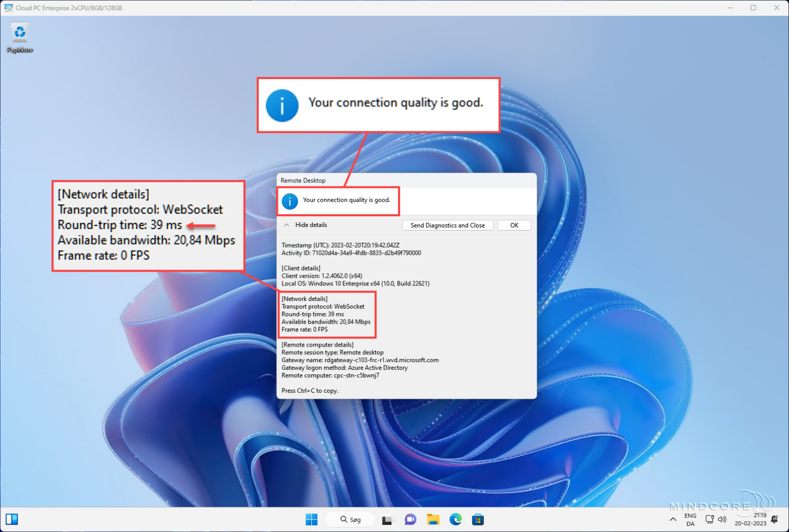Click the volume speaker icon in the system tray
The width and height of the screenshot is (789, 532).
[x=722, y=519]
